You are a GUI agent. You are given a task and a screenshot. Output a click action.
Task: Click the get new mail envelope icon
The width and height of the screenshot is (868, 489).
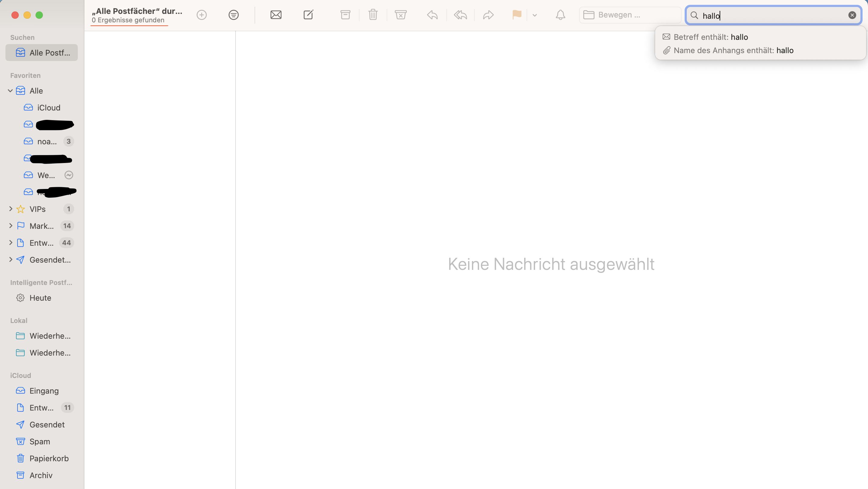[x=276, y=15]
